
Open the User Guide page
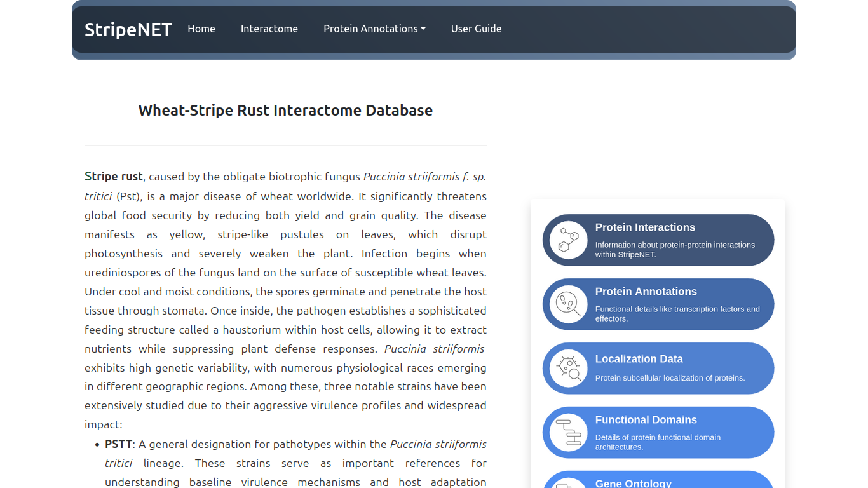pos(476,29)
